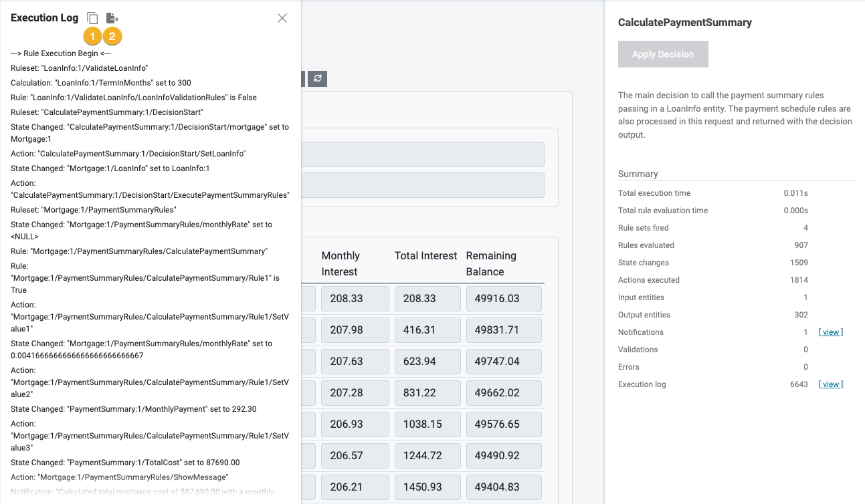Screen dimensions: 865x504
Task: Copy the execution log to clipboard
Action: point(93,18)
